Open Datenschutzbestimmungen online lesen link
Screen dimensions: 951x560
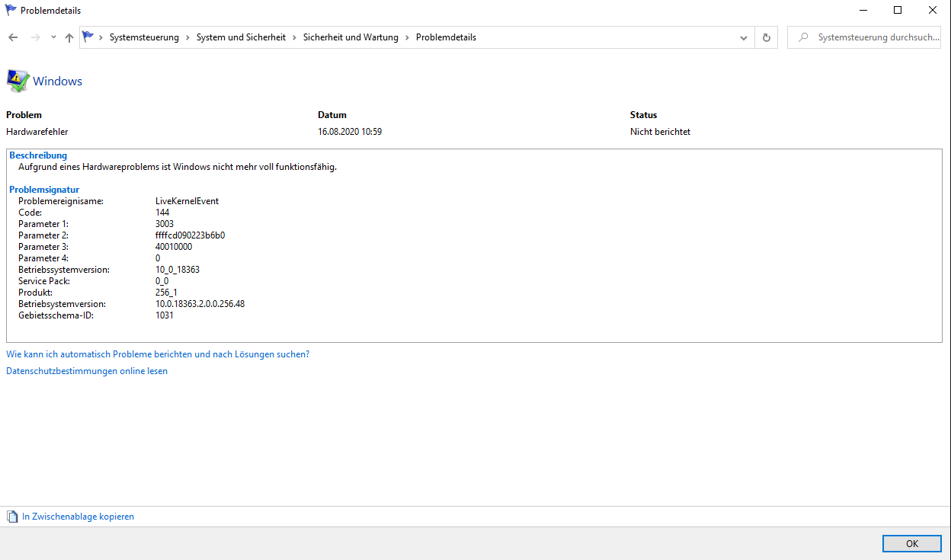coord(87,371)
